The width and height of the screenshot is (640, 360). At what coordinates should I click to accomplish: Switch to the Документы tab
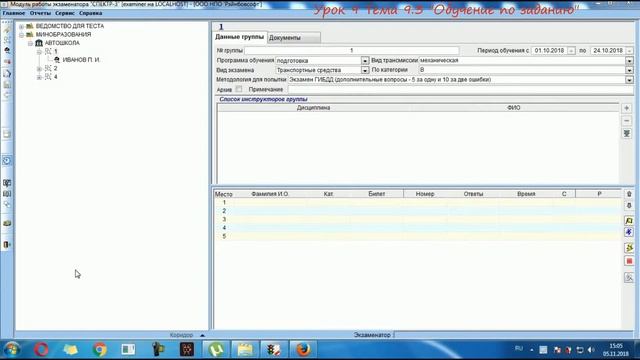[294, 38]
